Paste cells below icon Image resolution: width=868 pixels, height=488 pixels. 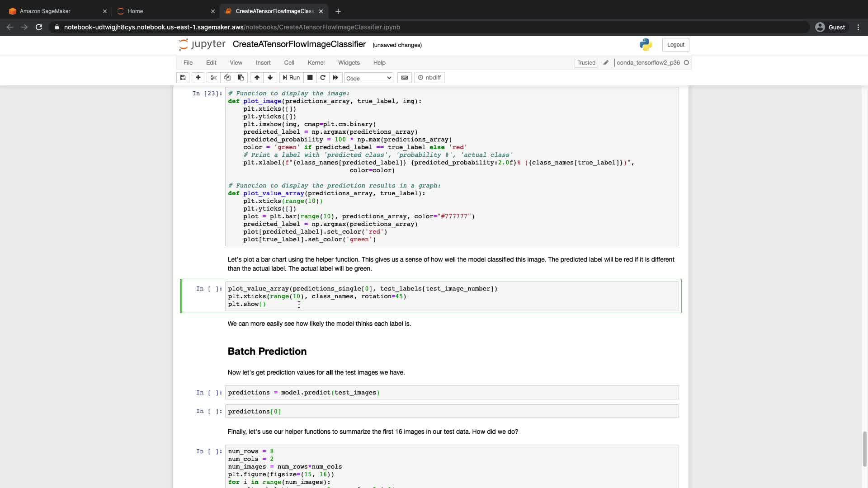pyautogui.click(x=241, y=78)
